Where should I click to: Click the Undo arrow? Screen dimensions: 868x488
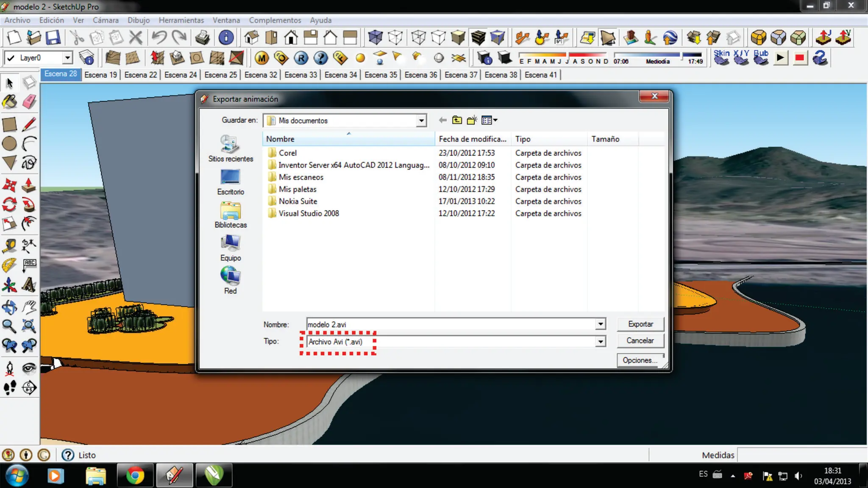click(159, 37)
